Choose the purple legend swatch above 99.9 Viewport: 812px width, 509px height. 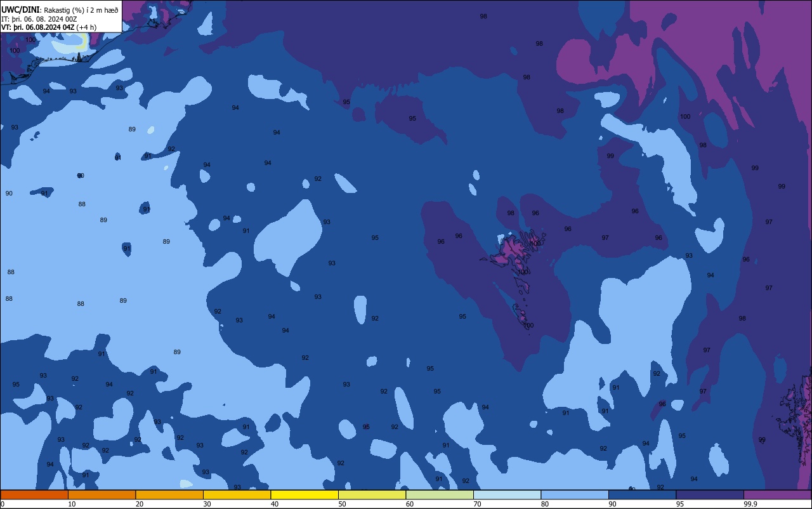point(777,494)
